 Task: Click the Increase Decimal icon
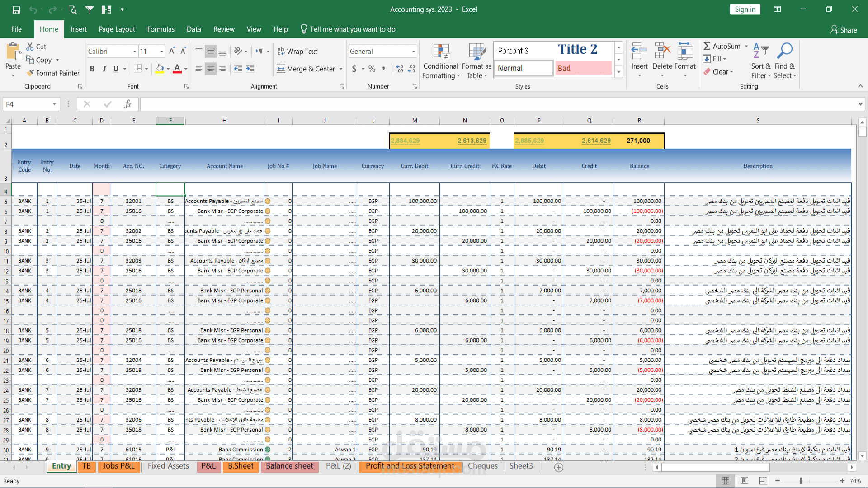pyautogui.click(x=400, y=69)
